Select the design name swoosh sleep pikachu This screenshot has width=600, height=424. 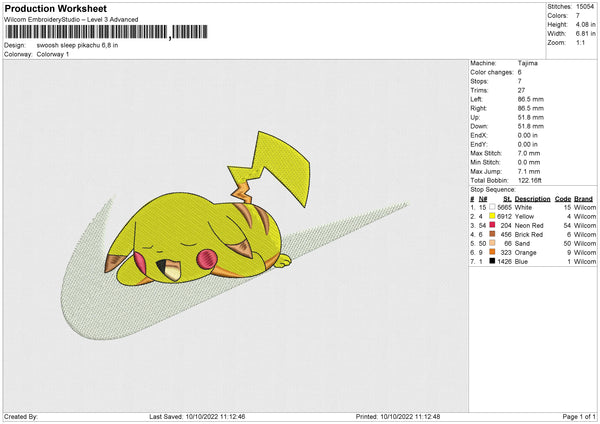[77, 45]
